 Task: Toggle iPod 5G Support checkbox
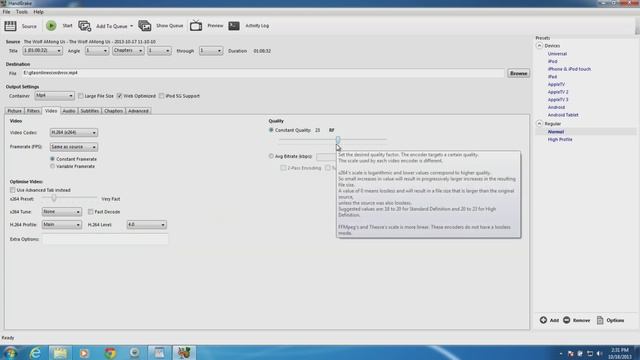pos(162,96)
